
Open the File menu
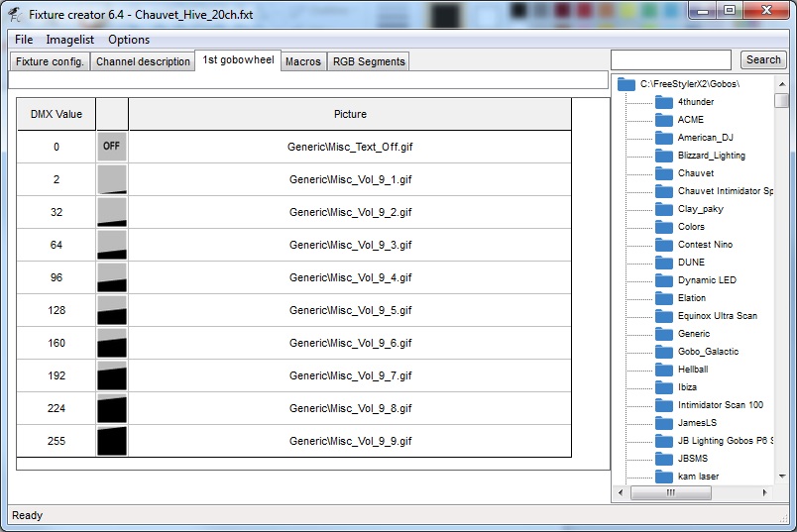pyautogui.click(x=24, y=40)
